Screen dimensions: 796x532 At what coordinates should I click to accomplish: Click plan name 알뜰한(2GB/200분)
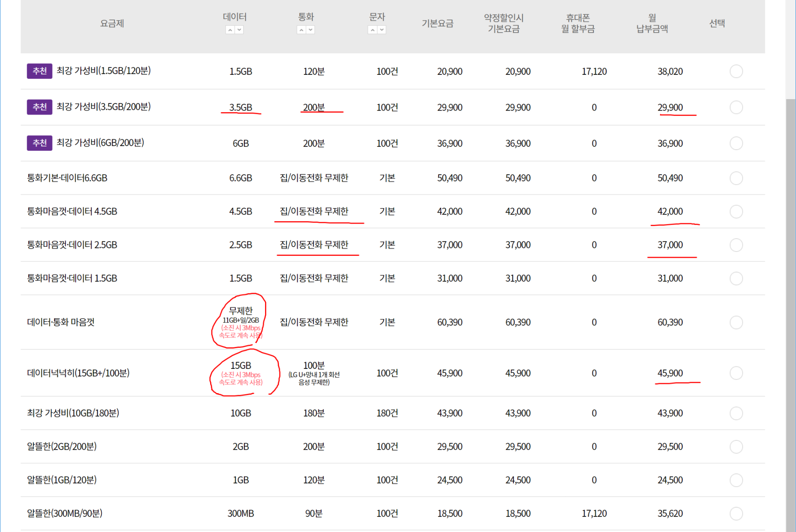[x=62, y=446]
